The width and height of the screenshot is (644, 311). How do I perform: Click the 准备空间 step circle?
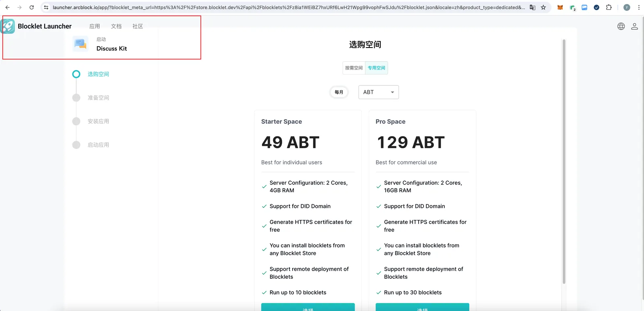click(x=76, y=97)
